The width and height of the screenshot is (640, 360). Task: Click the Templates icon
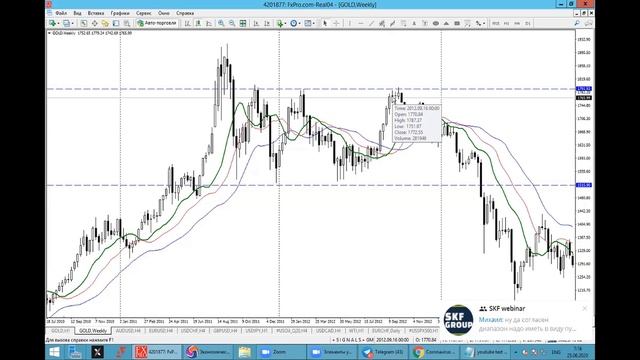(308, 23)
